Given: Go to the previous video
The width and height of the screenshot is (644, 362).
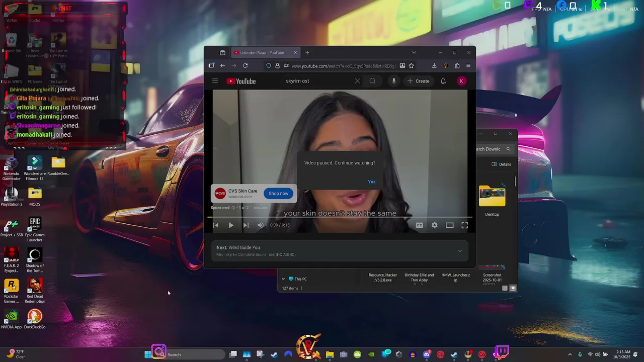Looking at the screenshot, I should pyautogui.click(x=216, y=225).
